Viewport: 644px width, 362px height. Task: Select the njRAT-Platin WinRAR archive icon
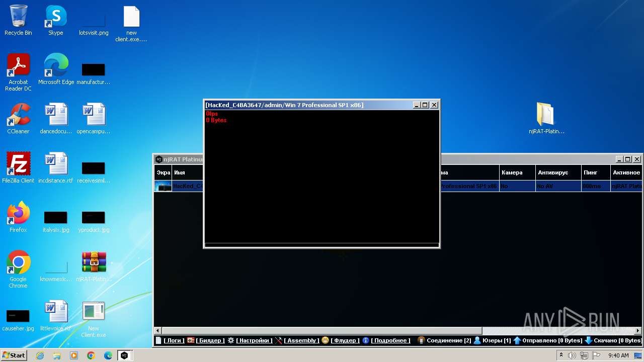(x=94, y=266)
